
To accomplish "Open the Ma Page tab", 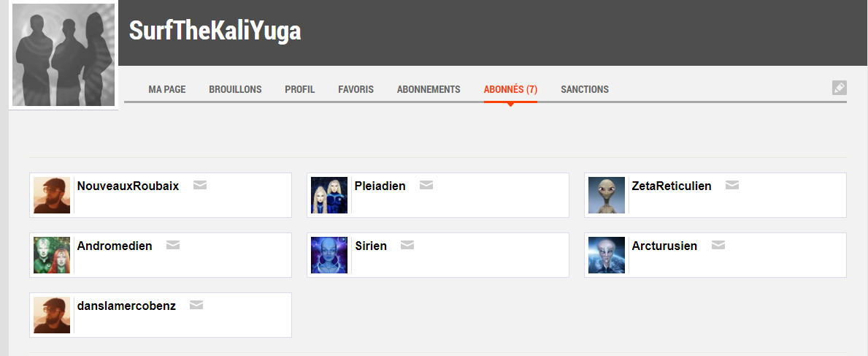I will click(x=167, y=89).
